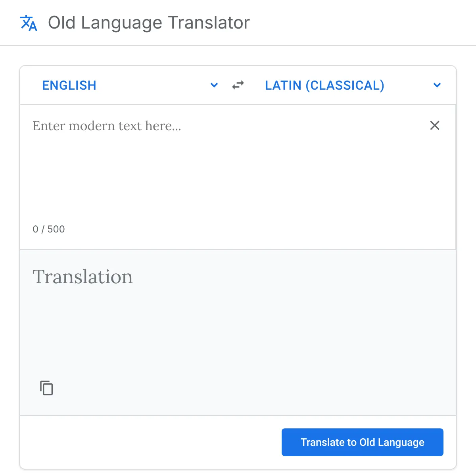476x476 pixels.
Task: Focus the 'Enter modern text here...' field
Action: pyautogui.click(x=107, y=126)
